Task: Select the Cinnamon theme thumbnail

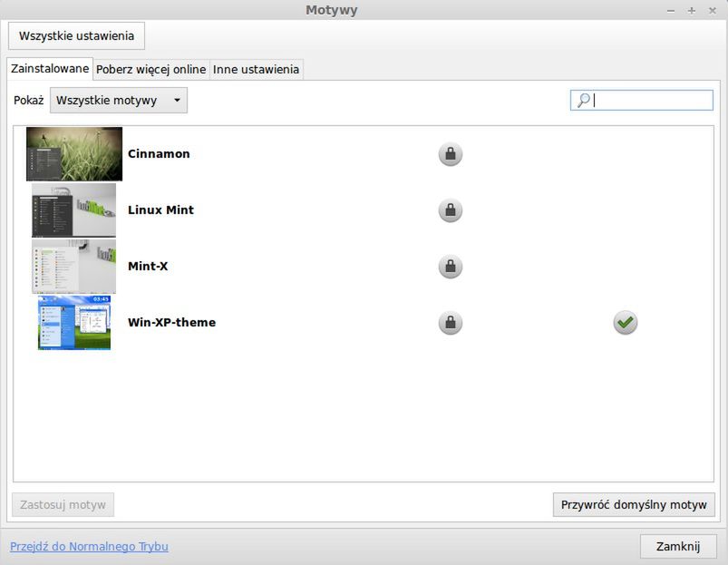Action: pyautogui.click(x=74, y=153)
